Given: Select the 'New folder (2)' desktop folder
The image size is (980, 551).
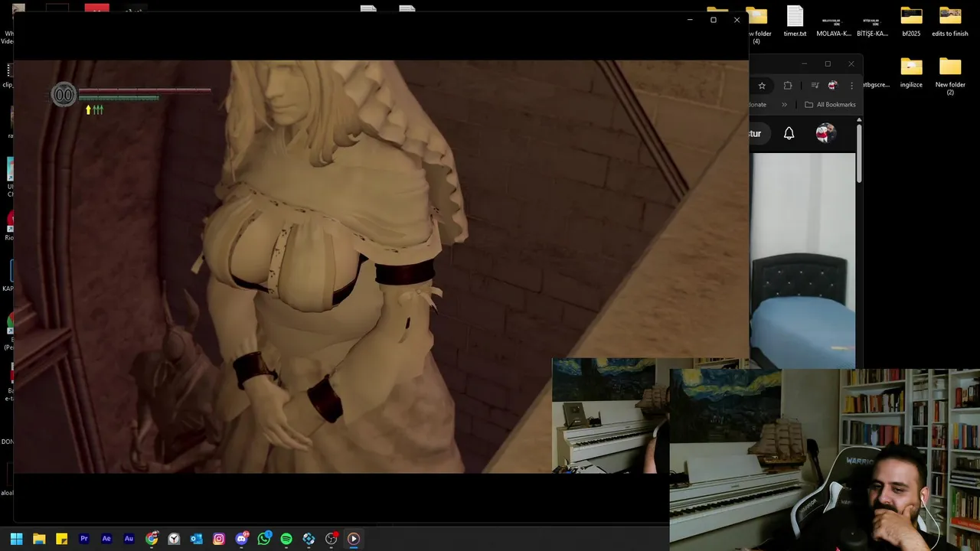Looking at the screenshot, I should (950, 76).
